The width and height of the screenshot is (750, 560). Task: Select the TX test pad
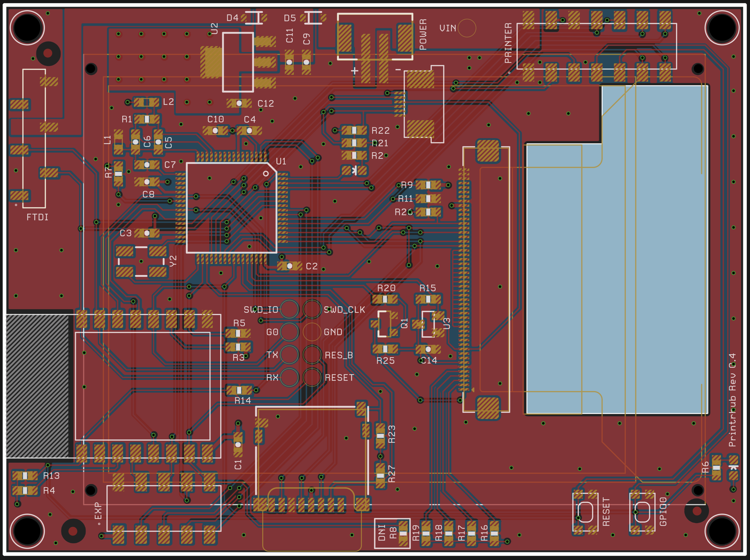point(289,354)
